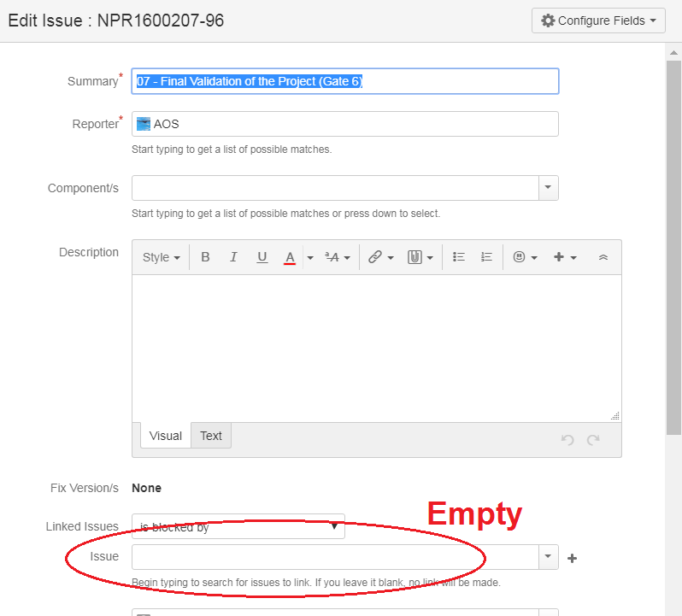682x616 pixels.
Task: Toggle bold formatting in description toolbar
Action: tap(205, 257)
